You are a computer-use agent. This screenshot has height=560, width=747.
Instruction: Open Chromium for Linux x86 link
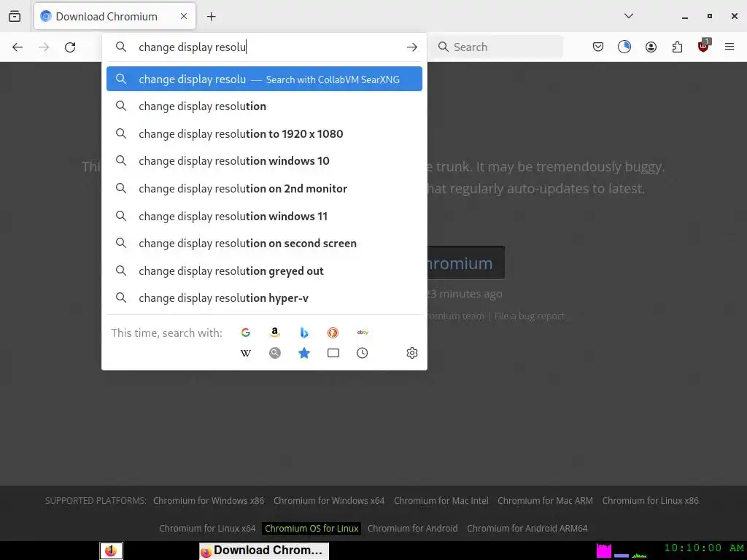point(650,500)
